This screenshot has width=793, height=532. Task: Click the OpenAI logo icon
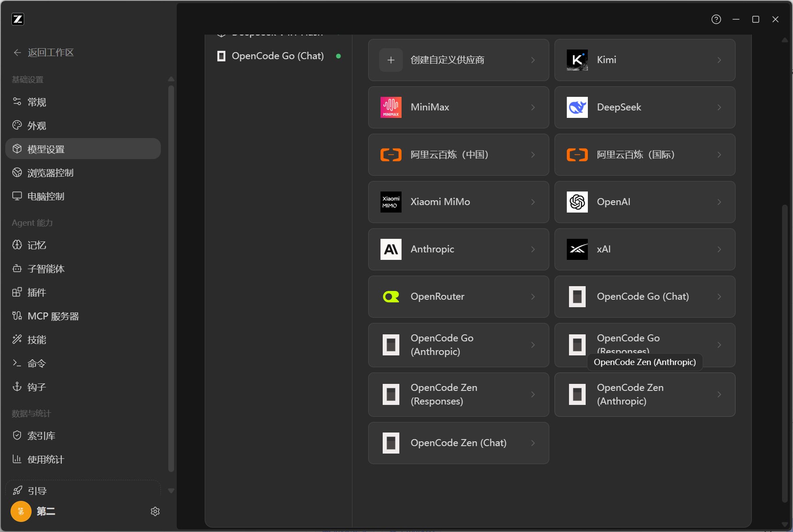577,202
